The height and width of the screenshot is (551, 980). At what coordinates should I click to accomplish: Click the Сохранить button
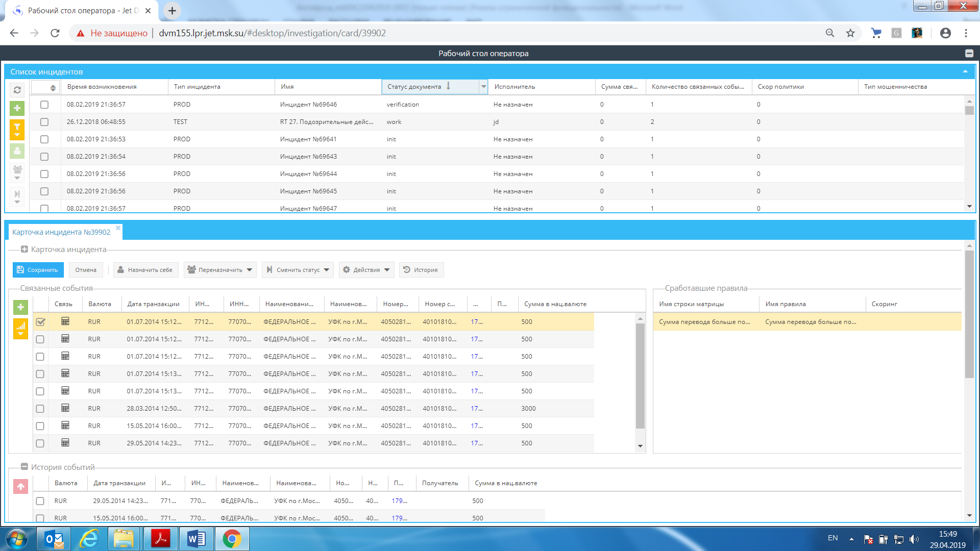37,270
